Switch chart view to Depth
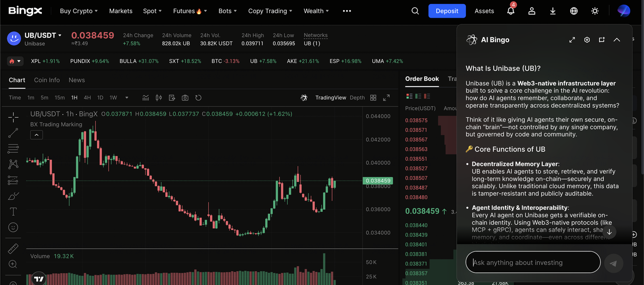The height and width of the screenshot is (285, 644). point(357,98)
